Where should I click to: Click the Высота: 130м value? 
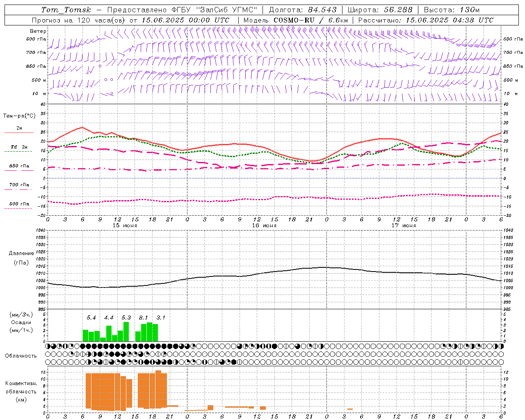(x=452, y=10)
